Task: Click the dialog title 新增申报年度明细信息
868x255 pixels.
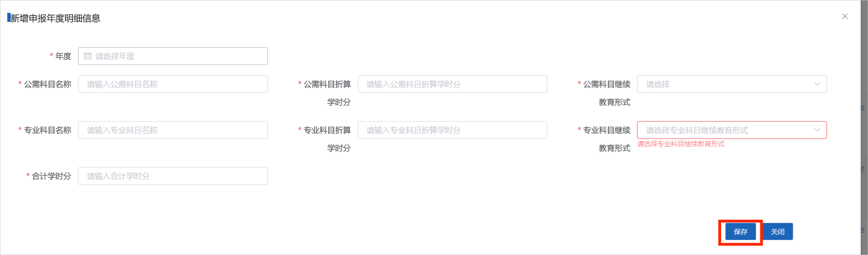Action: (56, 18)
